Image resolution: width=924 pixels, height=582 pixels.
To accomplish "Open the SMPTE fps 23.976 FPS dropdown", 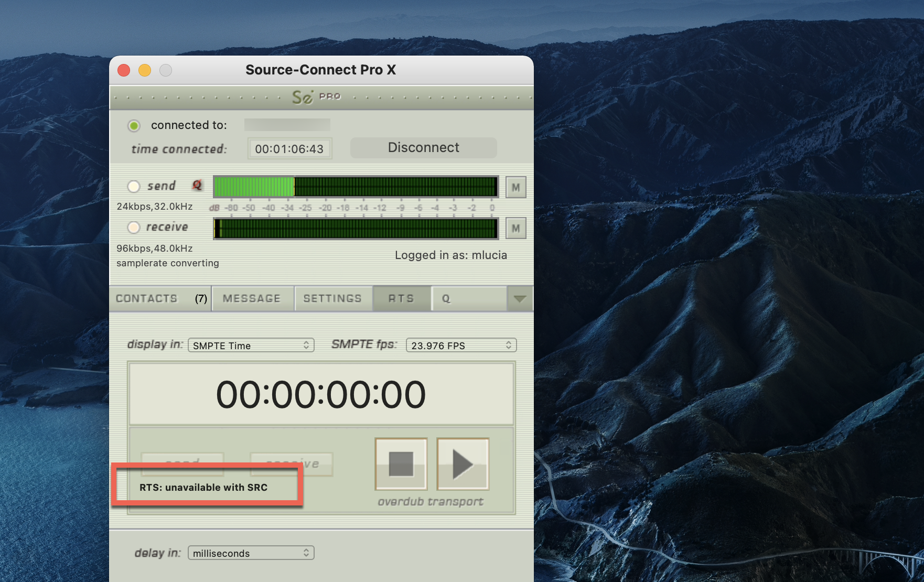I will (x=461, y=346).
